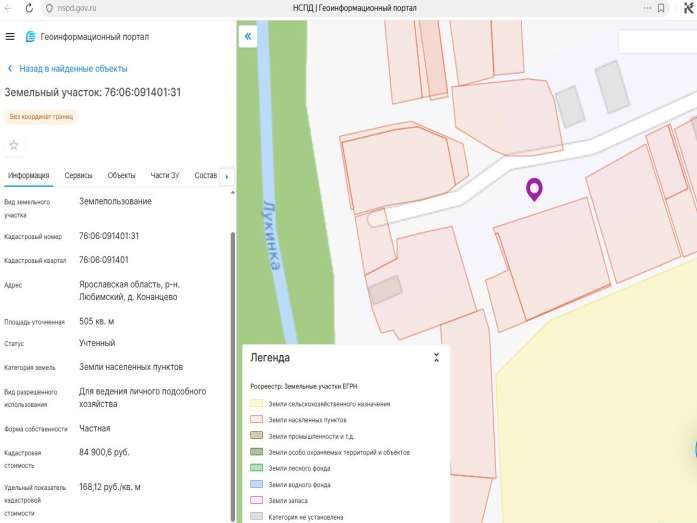Screen dimensions: 697x523
Task: Click the Земли запаса legend swatch
Action: point(256,500)
